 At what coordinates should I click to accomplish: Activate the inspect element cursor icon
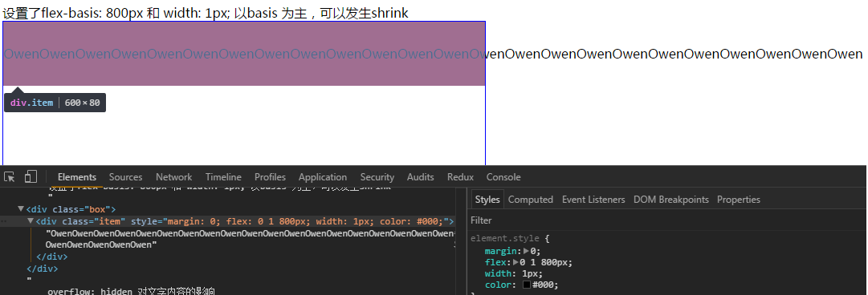click(x=10, y=177)
